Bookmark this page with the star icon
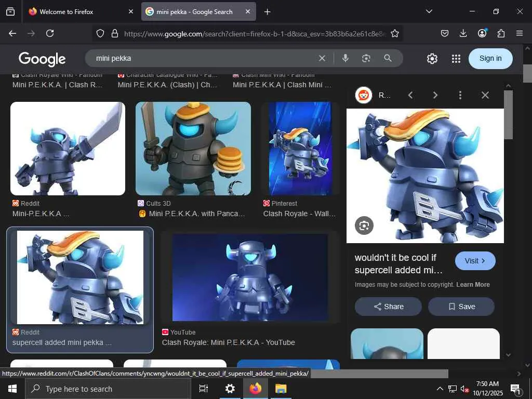The image size is (532, 399). pyautogui.click(x=395, y=33)
